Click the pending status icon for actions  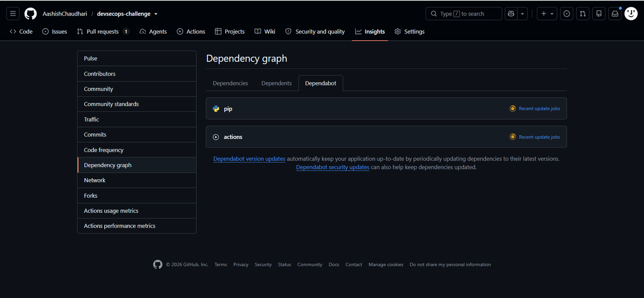(513, 137)
